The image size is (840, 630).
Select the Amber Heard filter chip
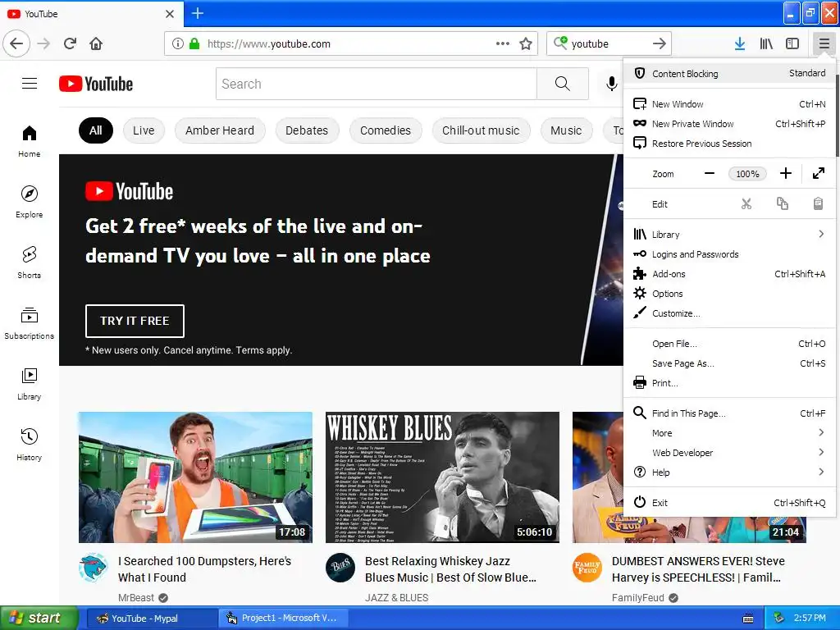point(220,130)
